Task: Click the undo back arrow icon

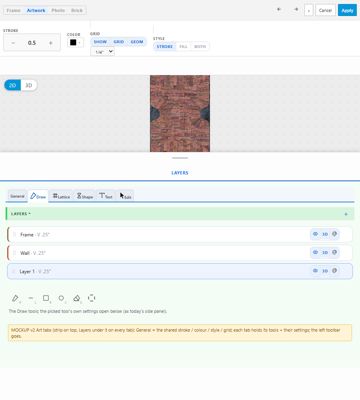Action: coord(279,10)
